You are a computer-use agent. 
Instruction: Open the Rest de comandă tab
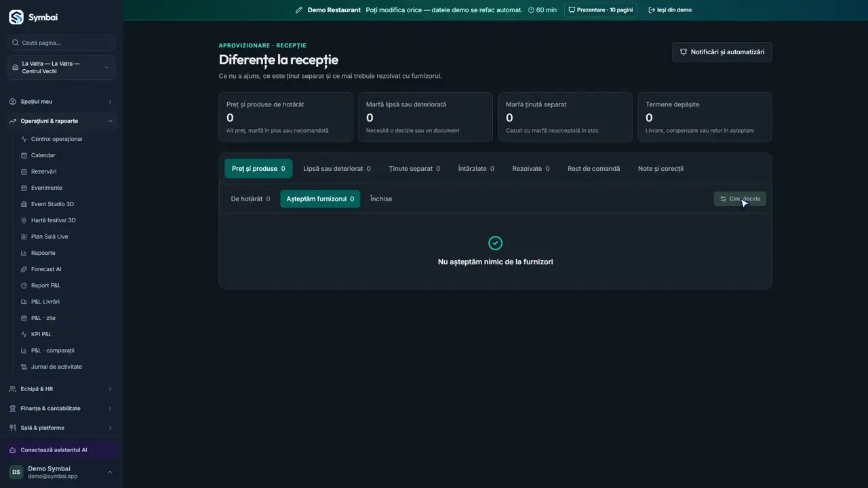tap(593, 169)
